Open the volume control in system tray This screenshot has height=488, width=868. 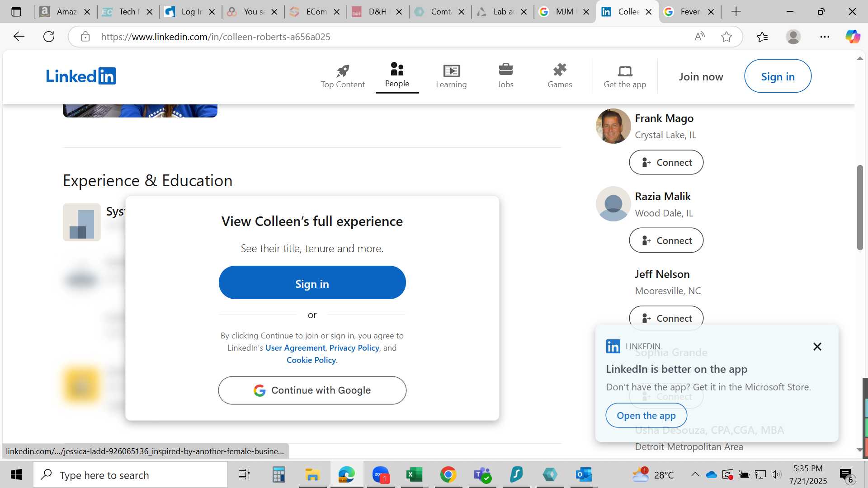(776, 474)
